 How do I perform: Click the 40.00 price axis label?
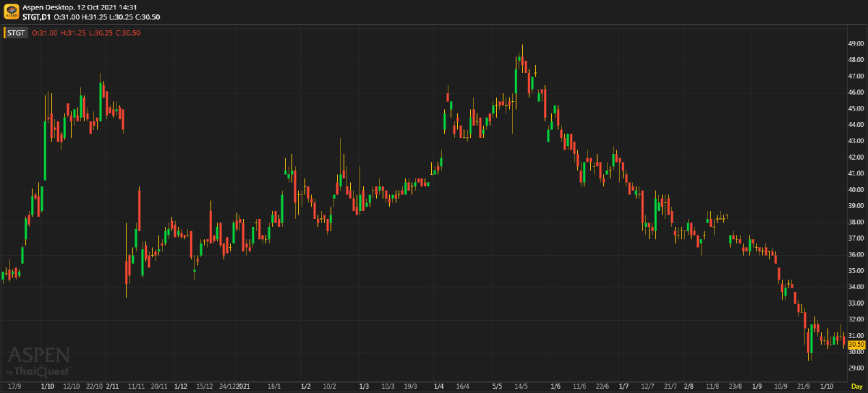coord(856,189)
